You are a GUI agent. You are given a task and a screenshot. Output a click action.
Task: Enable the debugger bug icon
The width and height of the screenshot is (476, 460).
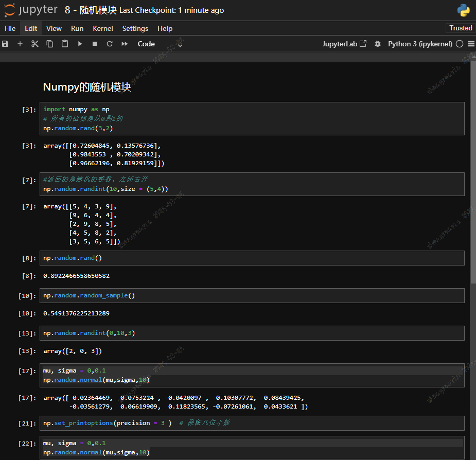point(377,44)
